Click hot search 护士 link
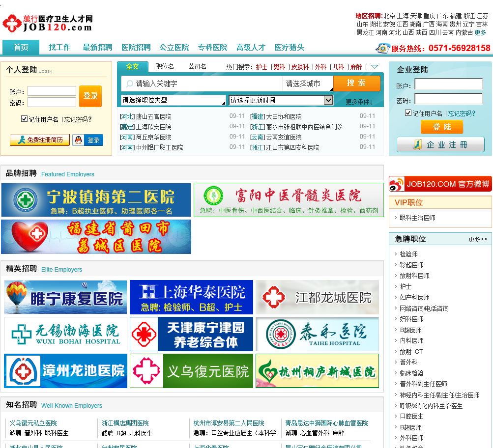 pyautogui.click(x=261, y=67)
